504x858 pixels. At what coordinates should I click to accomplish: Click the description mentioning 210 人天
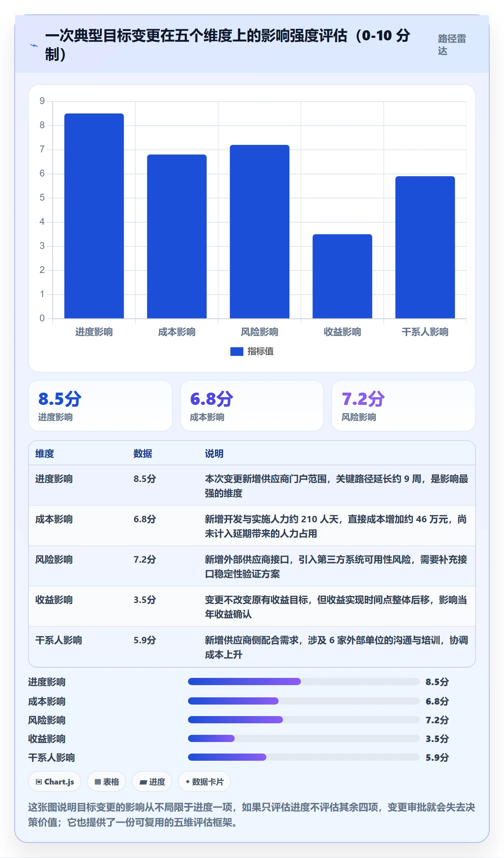[336, 526]
